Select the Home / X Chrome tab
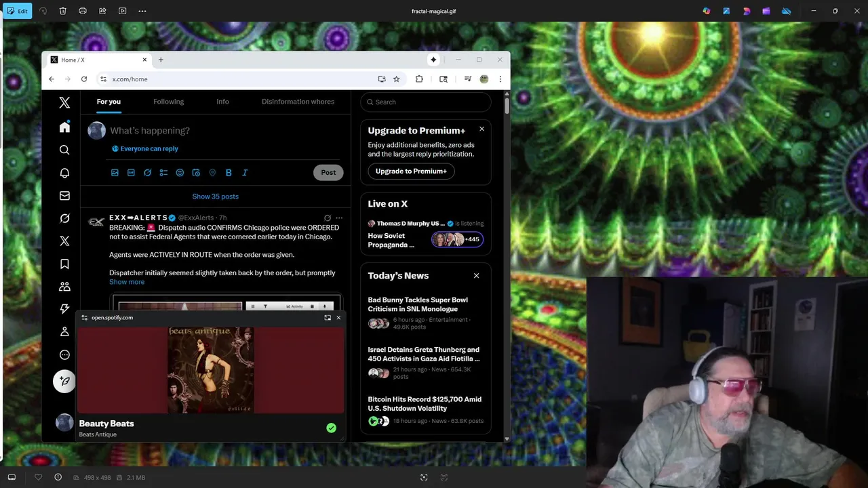868x488 pixels. pyautogui.click(x=98, y=60)
